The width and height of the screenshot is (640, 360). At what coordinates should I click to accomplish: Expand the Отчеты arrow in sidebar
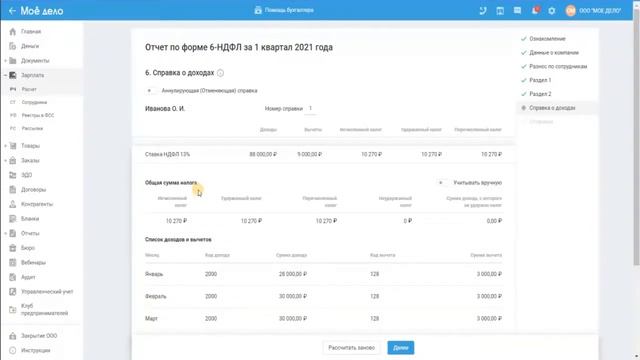[x=5, y=233]
